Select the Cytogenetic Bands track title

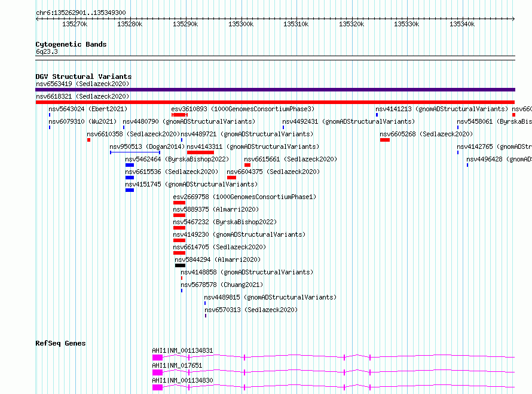click(71, 44)
